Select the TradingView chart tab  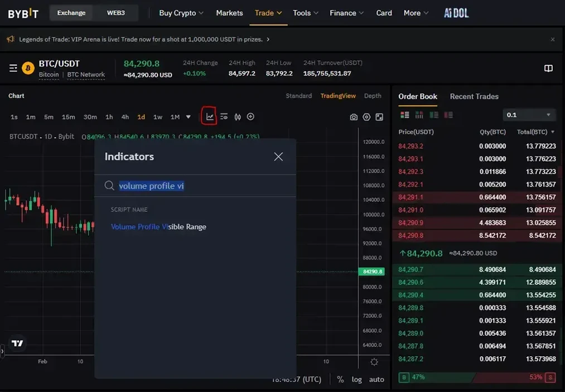click(338, 96)
